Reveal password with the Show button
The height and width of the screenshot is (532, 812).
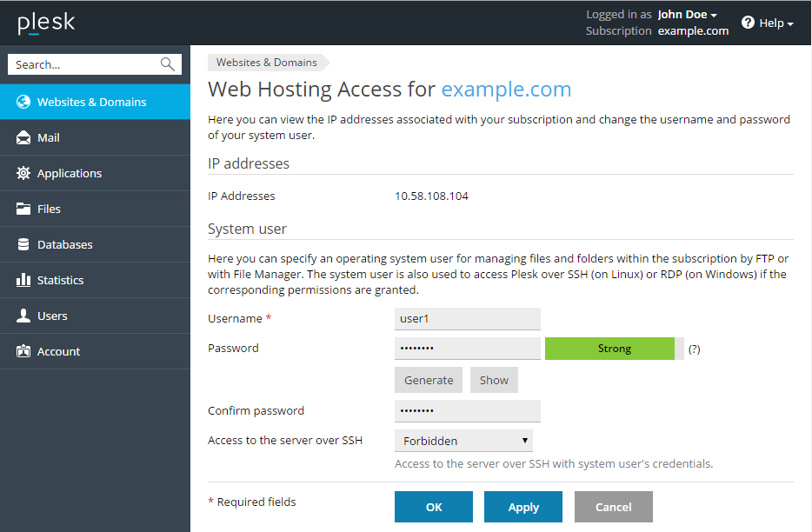tap(494, 380)
